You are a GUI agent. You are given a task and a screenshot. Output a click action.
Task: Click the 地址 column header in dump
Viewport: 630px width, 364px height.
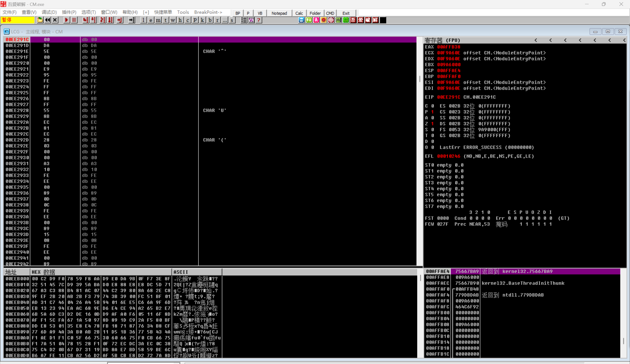tap(17, 272)
